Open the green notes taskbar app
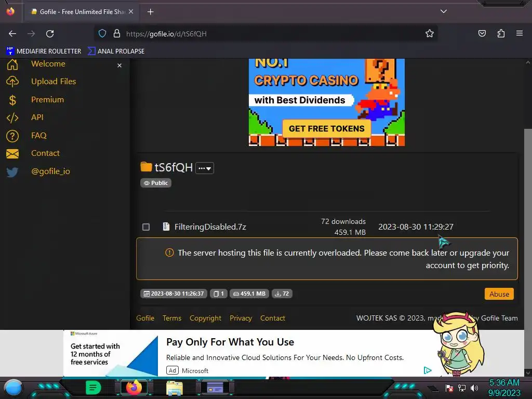532x399 pixels. pos(93,388)
